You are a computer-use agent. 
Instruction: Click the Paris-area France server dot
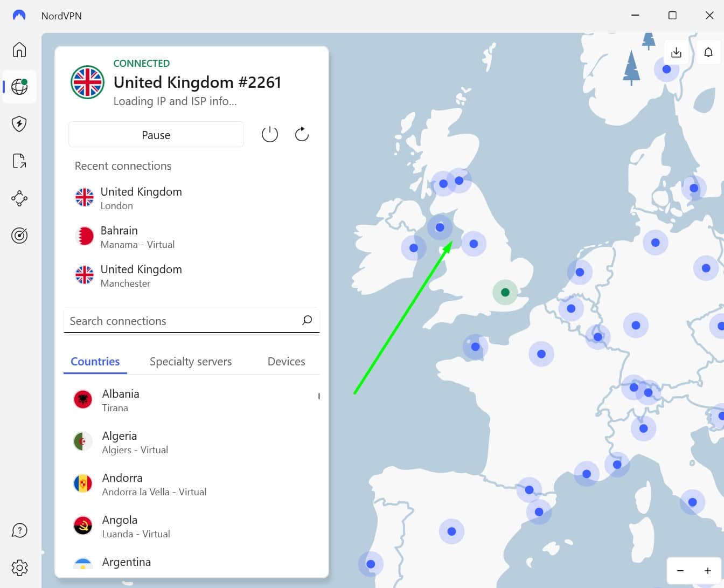(x=541, y=354)
